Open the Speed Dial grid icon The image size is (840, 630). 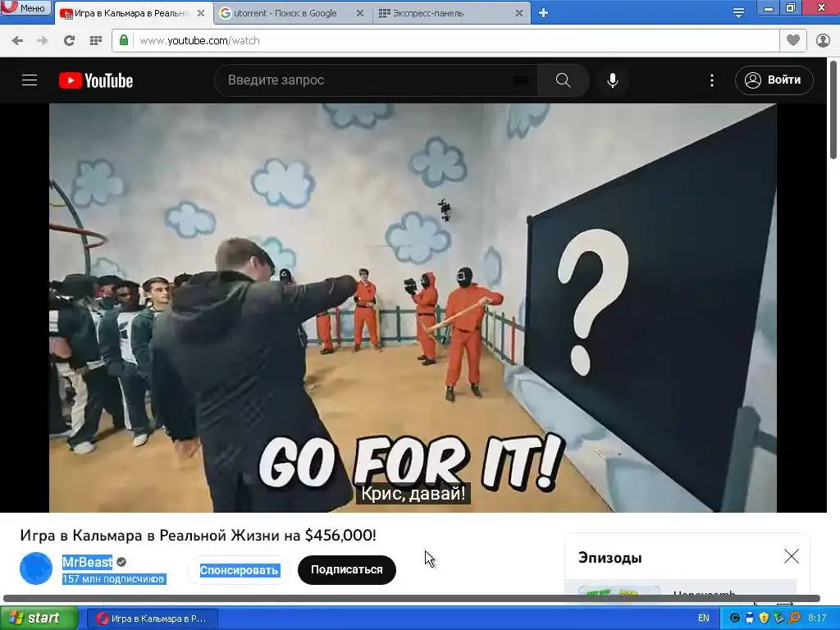pos(96,41)
